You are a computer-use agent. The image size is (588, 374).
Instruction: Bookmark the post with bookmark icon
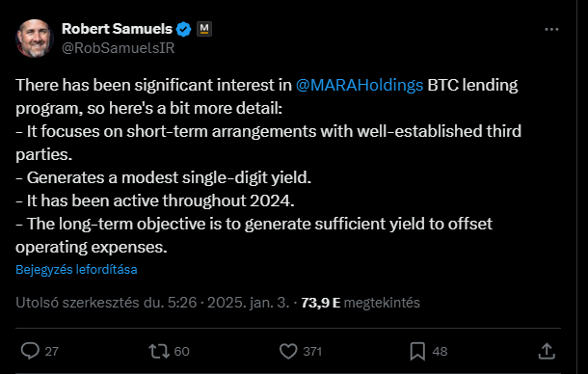(x=417, y=351)
